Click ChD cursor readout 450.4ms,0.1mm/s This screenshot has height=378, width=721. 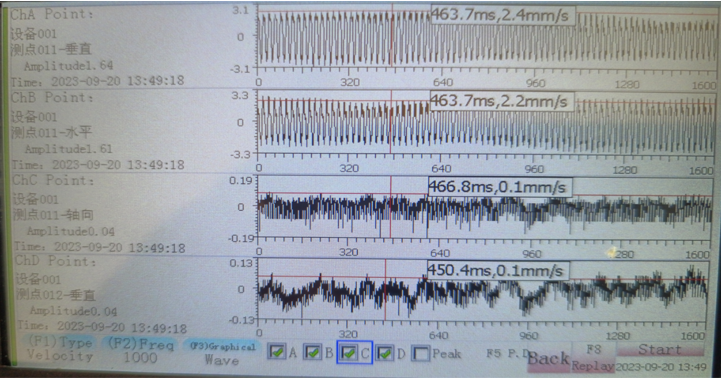(498, 270)
